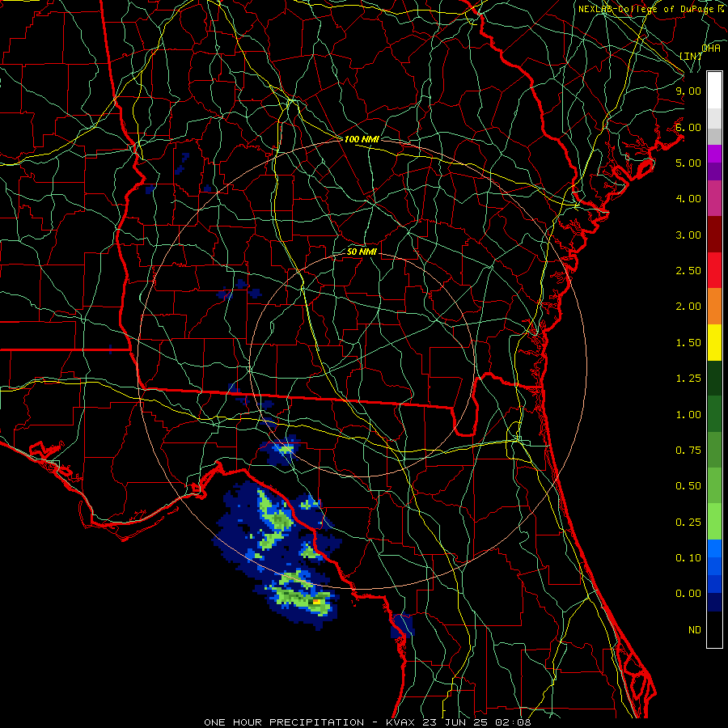Select the pink legend swatch beside 4.00
Viewport: 728px width, 728px height.
pyautogui.click(x=714, y=198)
